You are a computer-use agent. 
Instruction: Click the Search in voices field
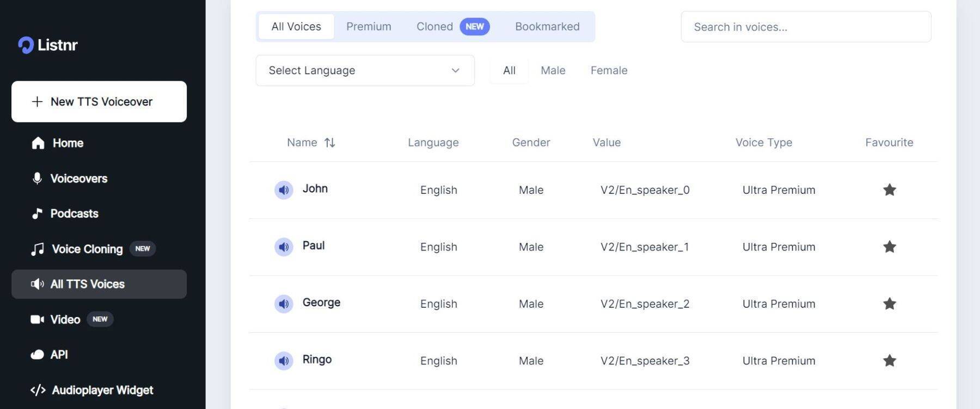[x=805, y=27]
